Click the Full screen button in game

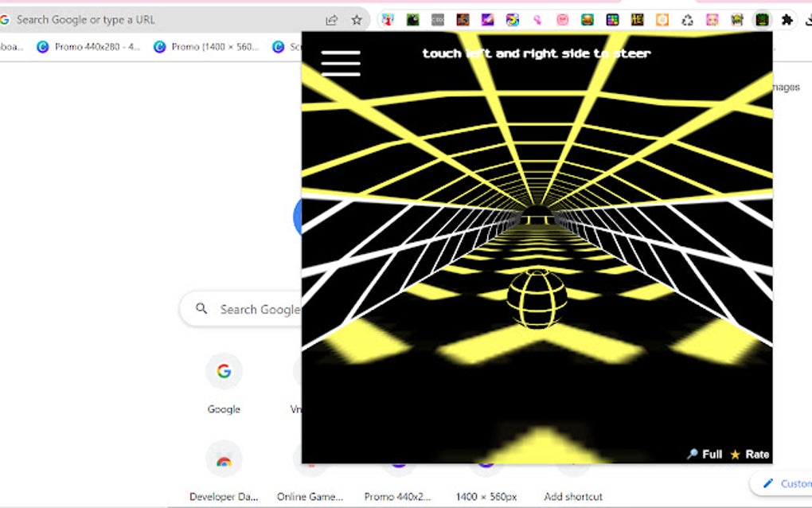[x=705, y=454]
